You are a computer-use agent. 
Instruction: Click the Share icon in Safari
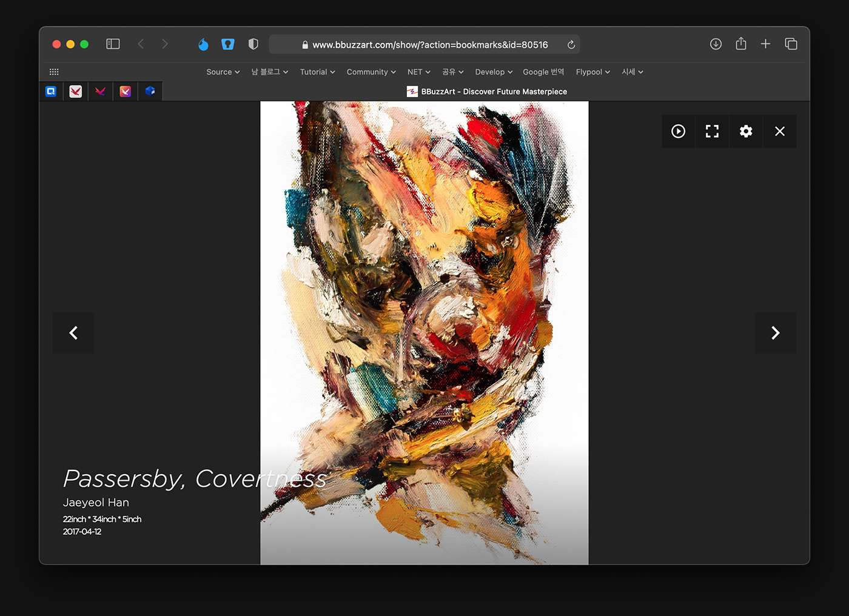[x=740, y=44]
